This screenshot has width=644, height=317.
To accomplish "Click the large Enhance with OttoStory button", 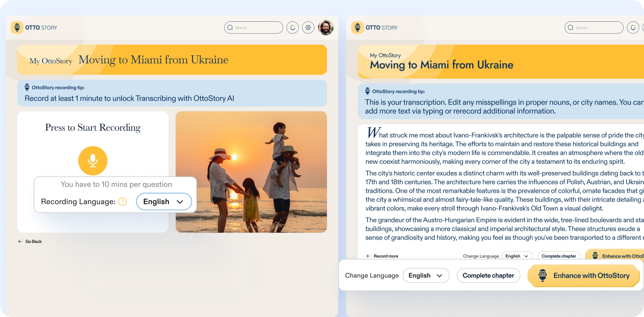I will 584,276.
